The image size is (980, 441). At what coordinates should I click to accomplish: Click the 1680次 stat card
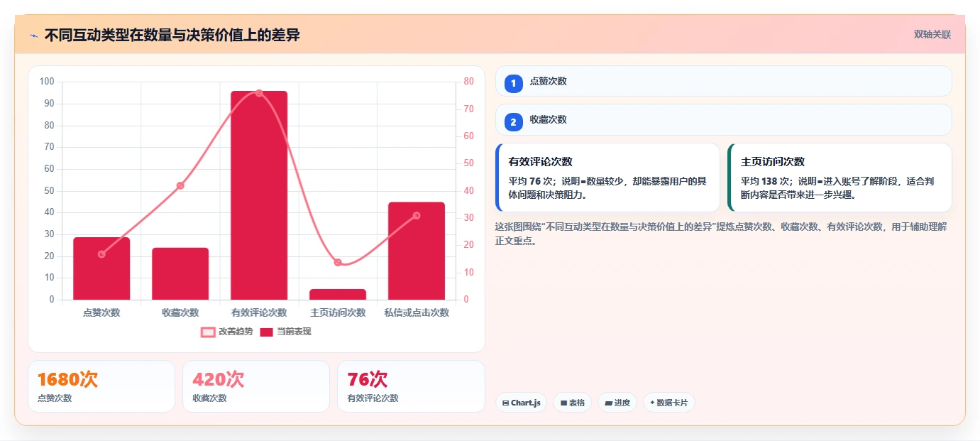coord(101,386)
